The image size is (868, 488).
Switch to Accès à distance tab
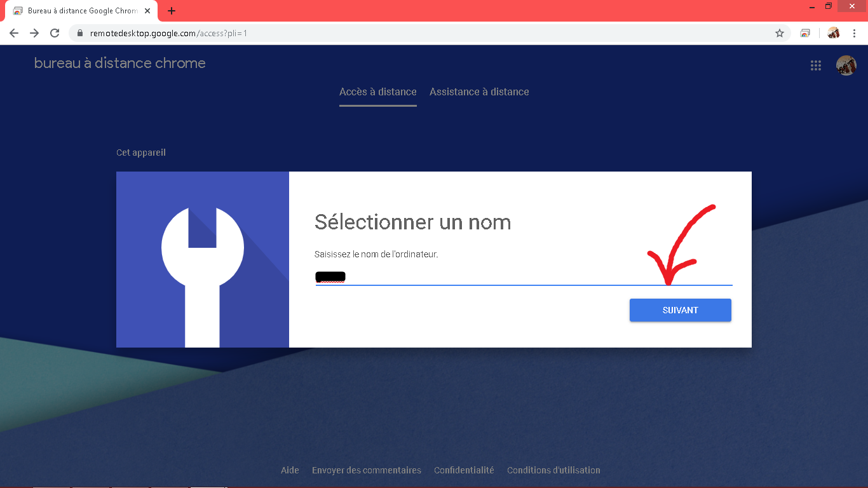(378, 92)
